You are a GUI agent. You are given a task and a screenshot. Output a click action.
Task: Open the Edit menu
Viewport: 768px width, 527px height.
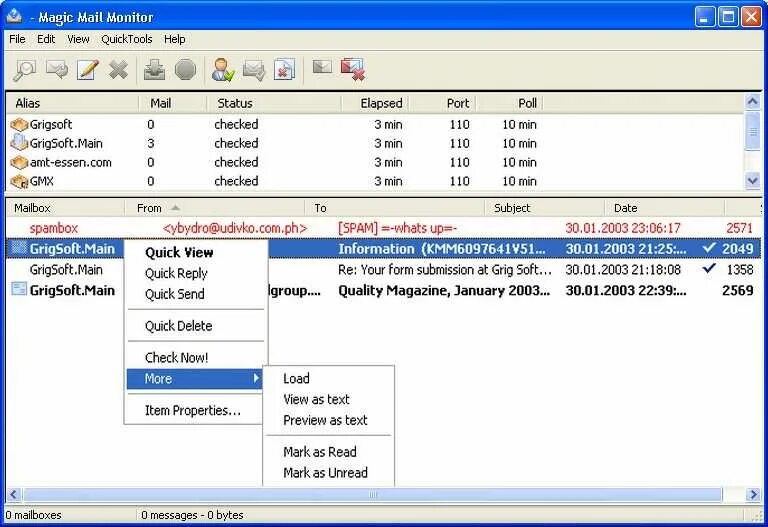46,39
